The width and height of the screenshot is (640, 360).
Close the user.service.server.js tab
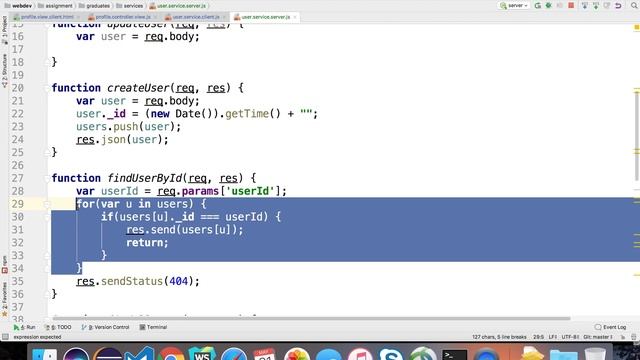pos(295,17)
